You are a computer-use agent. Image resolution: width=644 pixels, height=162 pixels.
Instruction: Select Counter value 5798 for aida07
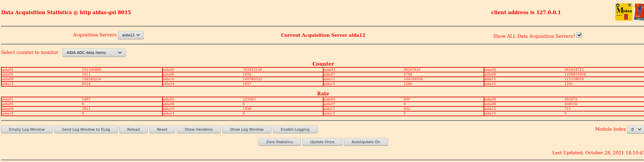pos(408,74)
